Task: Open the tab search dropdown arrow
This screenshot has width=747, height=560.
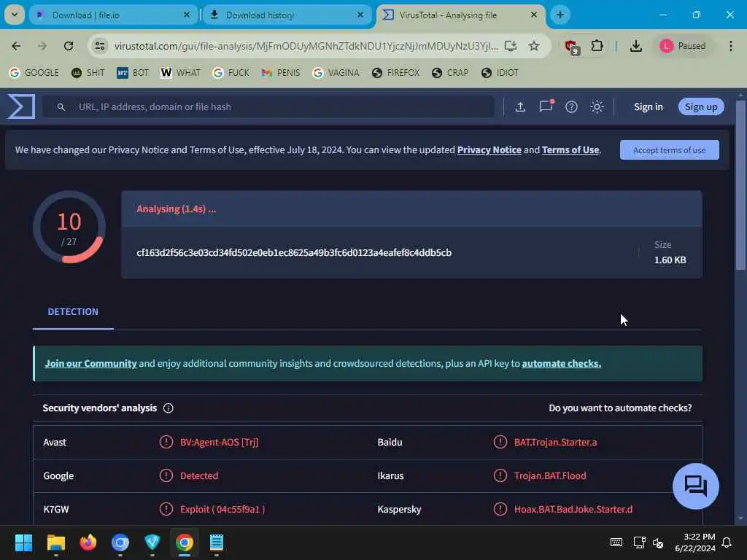Action: (x=15, y=15)
